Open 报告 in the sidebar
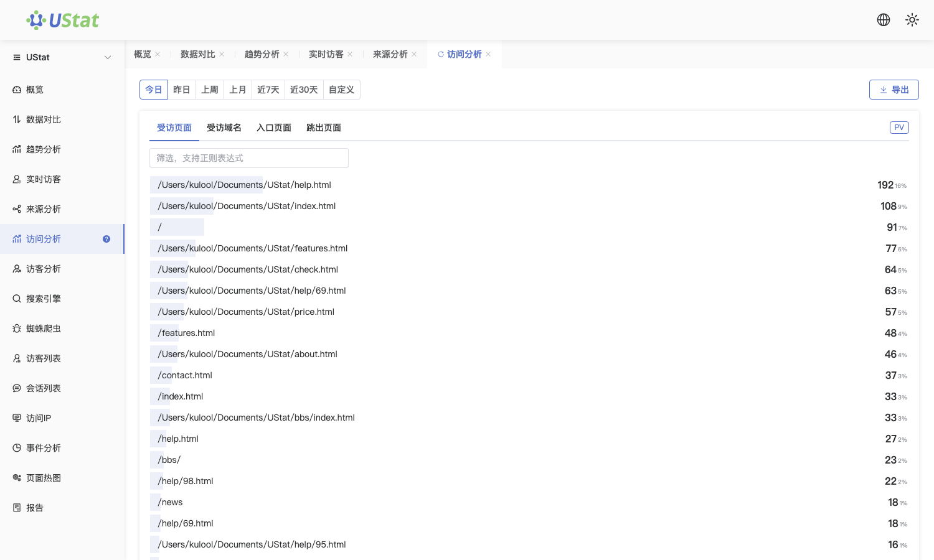 click(62, 508)
